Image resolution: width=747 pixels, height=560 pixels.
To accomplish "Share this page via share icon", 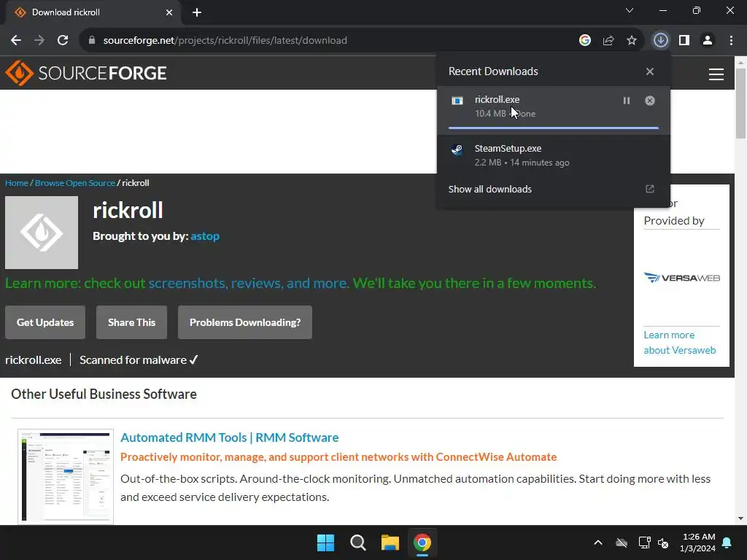I will point(608,41).
